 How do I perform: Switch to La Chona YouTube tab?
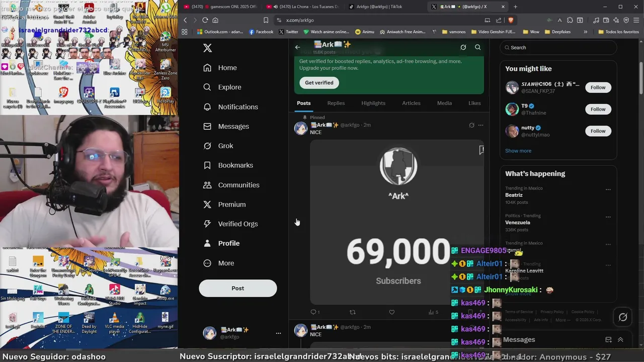tap(302, 7)
